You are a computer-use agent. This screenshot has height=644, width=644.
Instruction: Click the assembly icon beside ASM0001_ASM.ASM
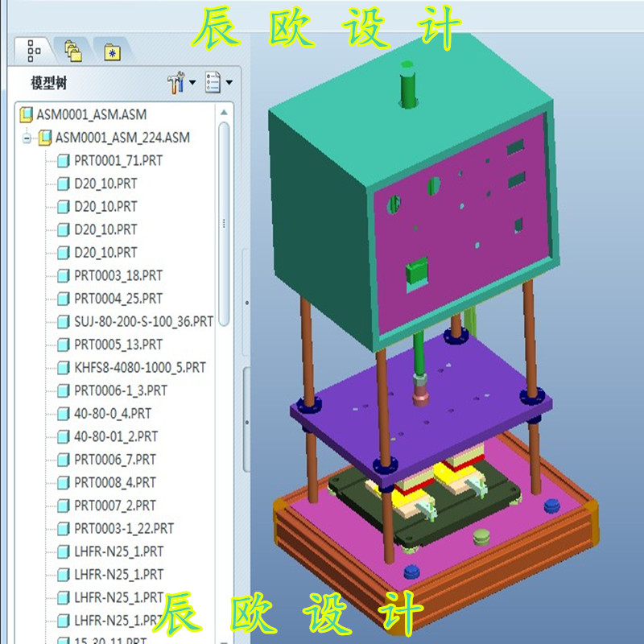(25, 114)
